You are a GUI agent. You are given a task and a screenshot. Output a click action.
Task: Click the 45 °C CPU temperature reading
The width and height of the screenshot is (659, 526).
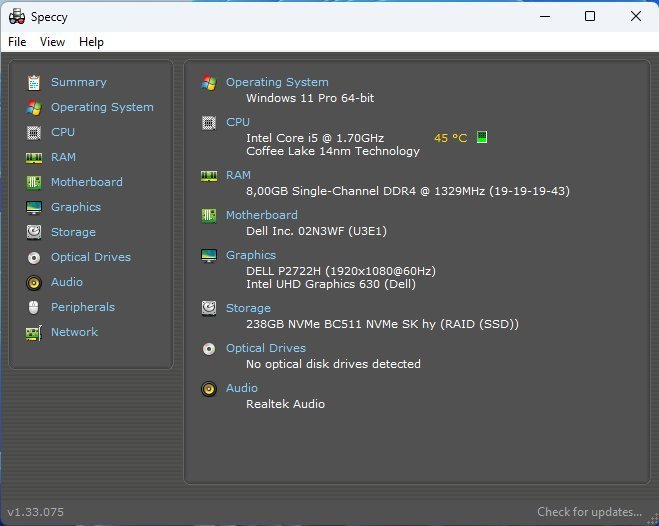[450, 138]
